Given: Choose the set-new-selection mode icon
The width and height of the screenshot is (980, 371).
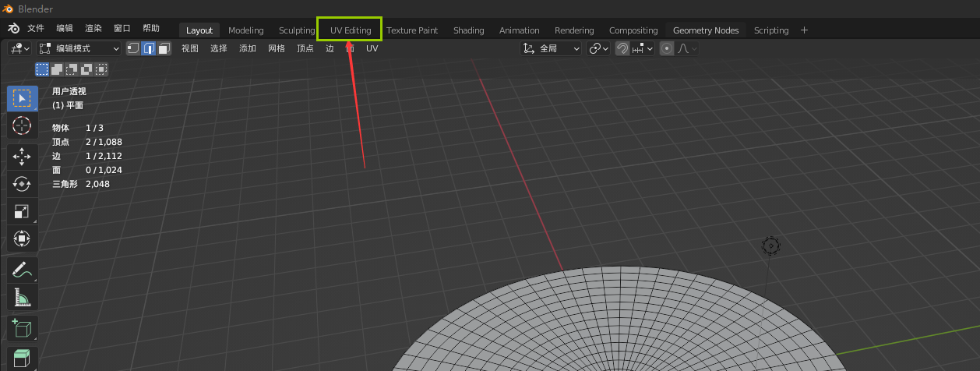Looking at the screenshot, I should point(42,69).
